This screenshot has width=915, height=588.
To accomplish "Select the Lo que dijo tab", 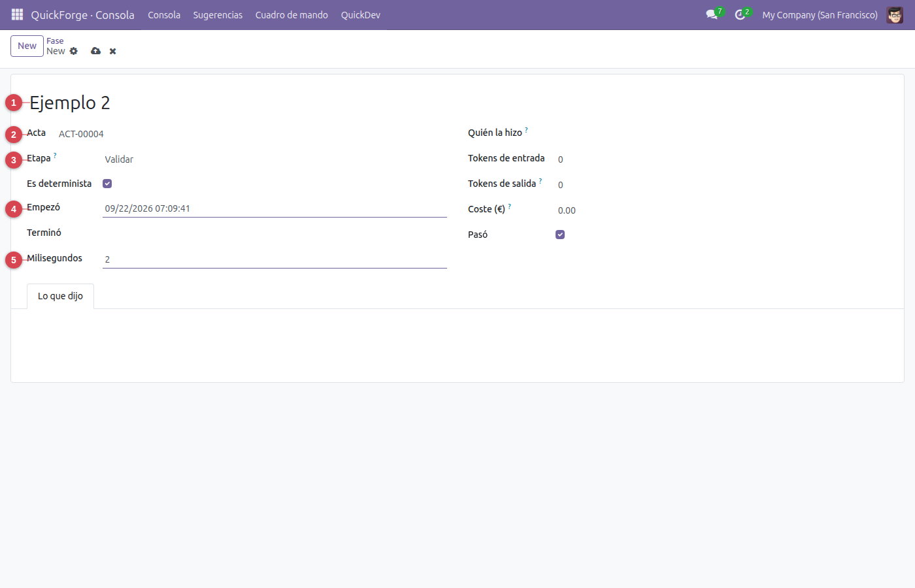I will pyautogui.click(x=60, y=296).
